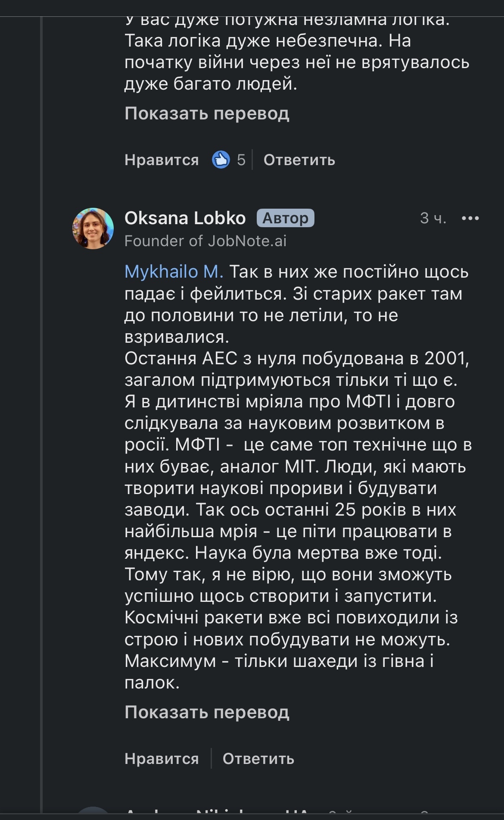Screen dimensions: 504x820
Task: Like Oksana Lobko's comment via Нравится
Action: coord(162,758)
